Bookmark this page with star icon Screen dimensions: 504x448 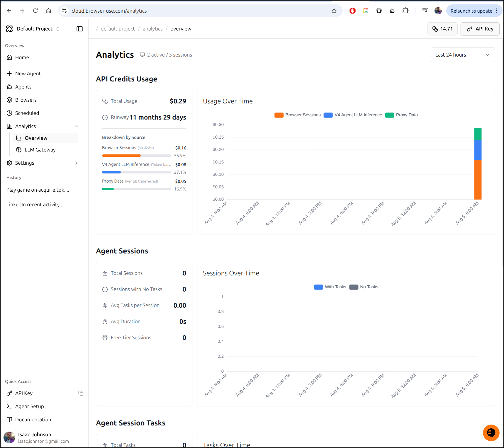tap(334, 11)
